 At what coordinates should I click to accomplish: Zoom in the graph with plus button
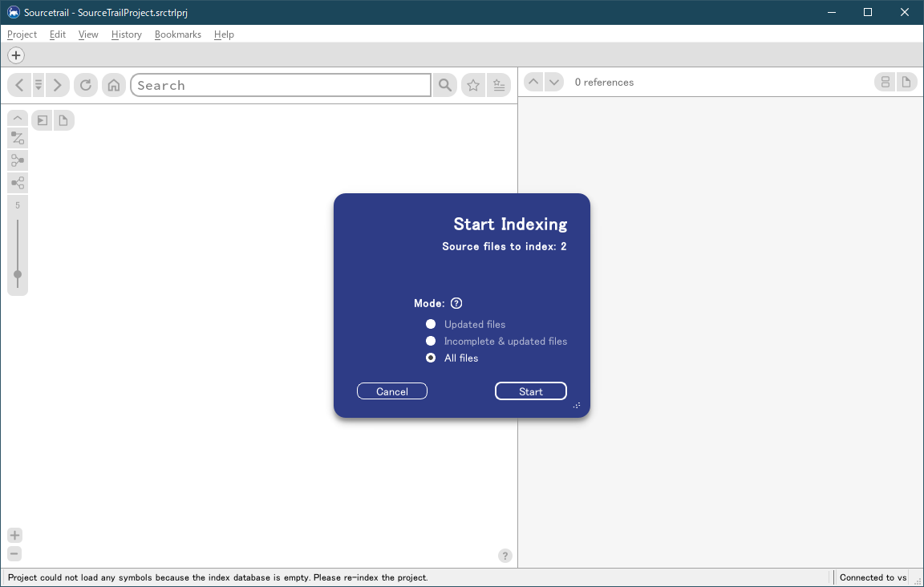click(14, 535)
